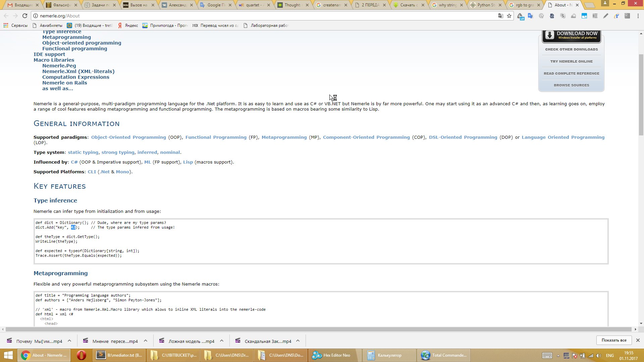Click the pencil extension icon
The height and width of the screenshot is (362, 644).
(605, 16)
